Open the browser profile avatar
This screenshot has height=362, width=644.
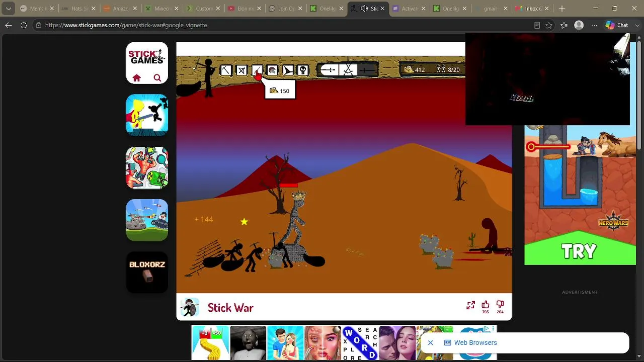pos(579,25)
